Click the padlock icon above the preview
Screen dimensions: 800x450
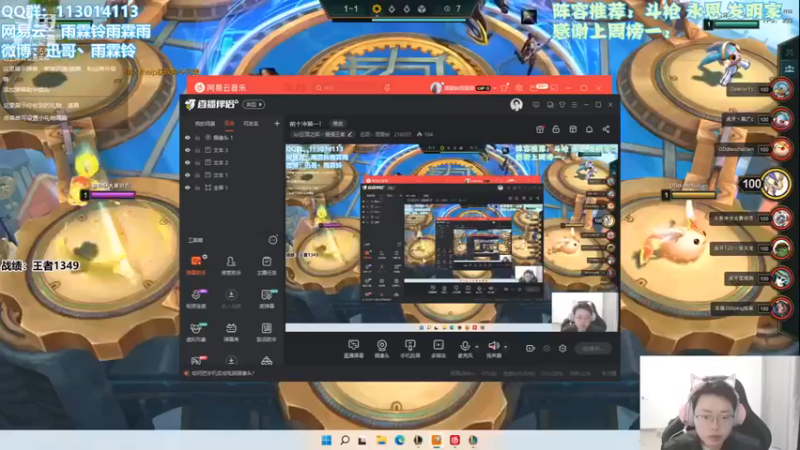556,130
